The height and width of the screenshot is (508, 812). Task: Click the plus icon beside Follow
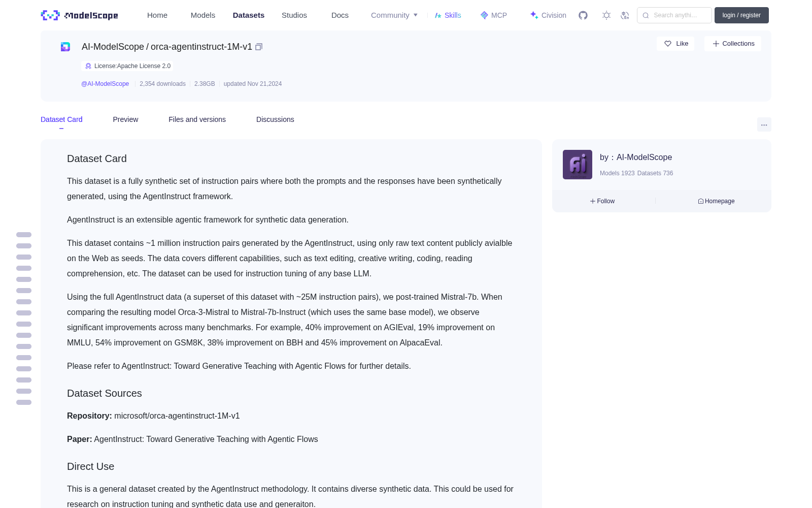click(592, 201)
